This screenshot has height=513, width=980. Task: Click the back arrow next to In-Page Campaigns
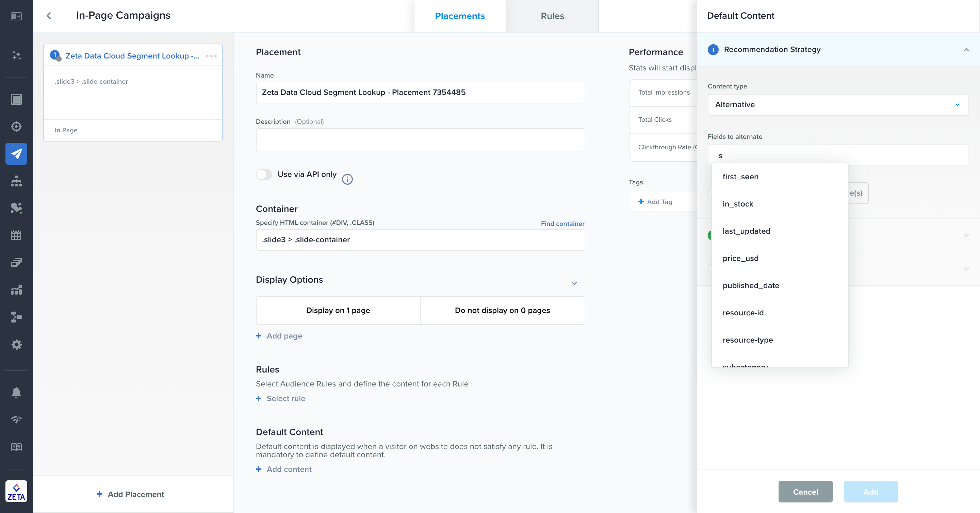(x=49, y=16)
